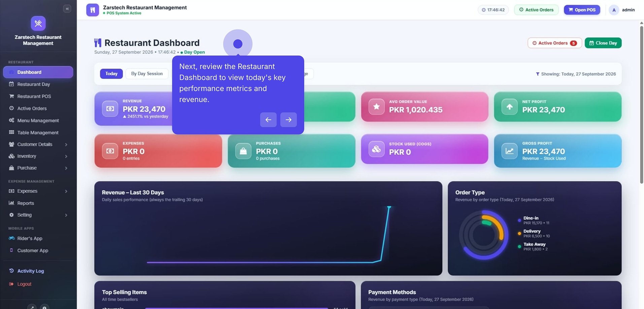The width and height of the screenshot is (644, 309).
Task: Click the up-arrow icon on Net Profit card
Action: coord(510,107)
